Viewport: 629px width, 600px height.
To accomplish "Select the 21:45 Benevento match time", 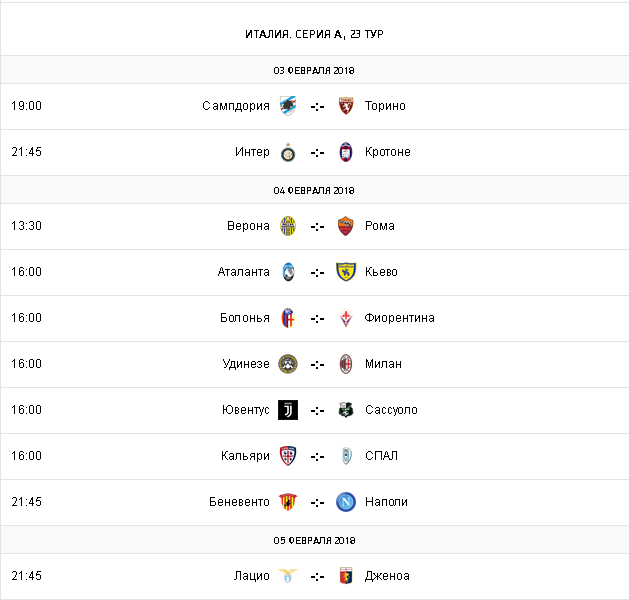I will (26, 502).
